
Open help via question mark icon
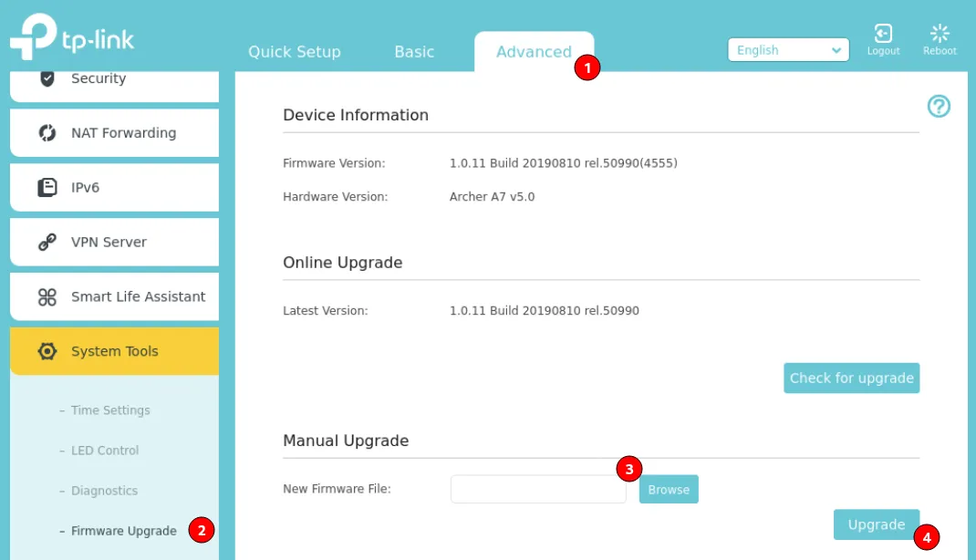pyautogui.click(x=939, y=107)
